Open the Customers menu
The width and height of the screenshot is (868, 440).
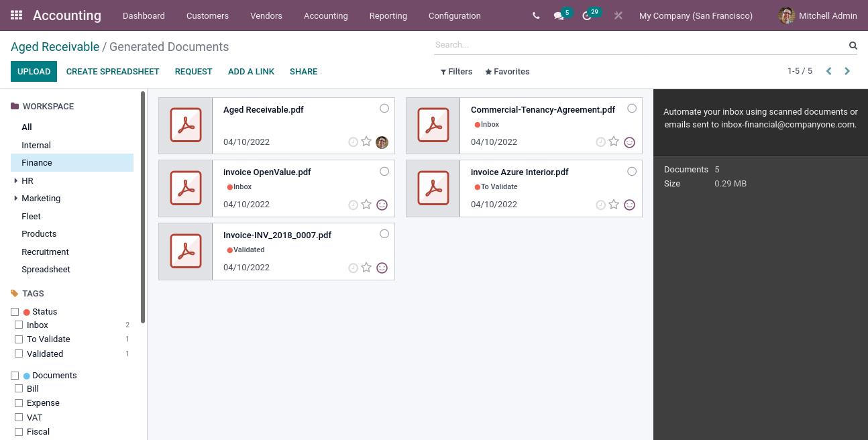point(207,15)
